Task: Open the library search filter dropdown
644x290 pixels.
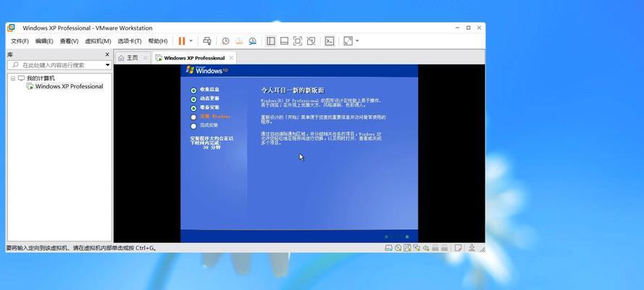Action: [108, 65]
